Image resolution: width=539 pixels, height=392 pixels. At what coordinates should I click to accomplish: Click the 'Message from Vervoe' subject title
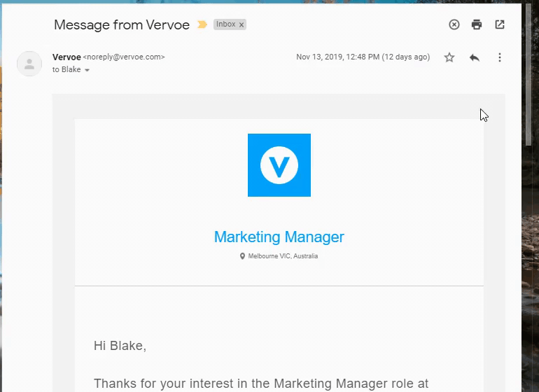pyautogui.click(x=122, y=24)
